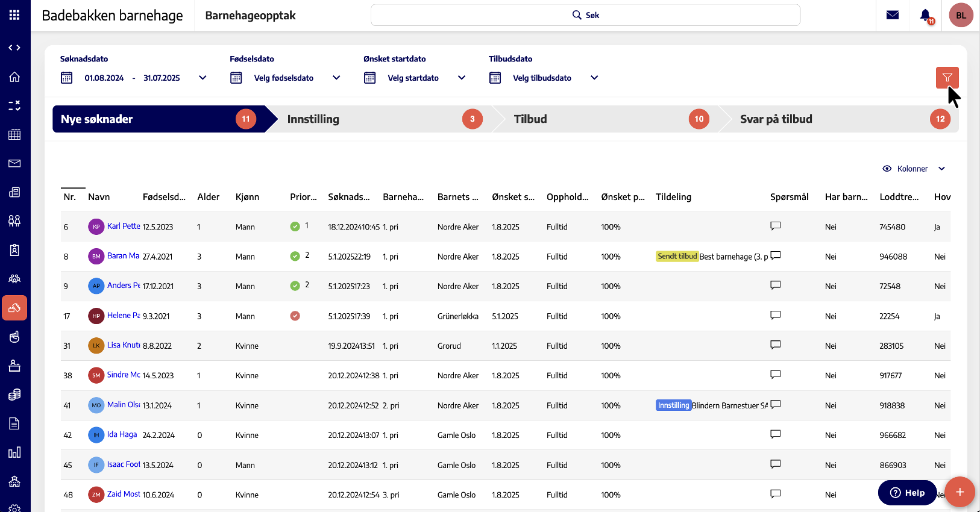The width and height of the screenshot is (980, 512).
Task: Click the calendar grid sidebar icon
Action: click(x=14, y=134)
